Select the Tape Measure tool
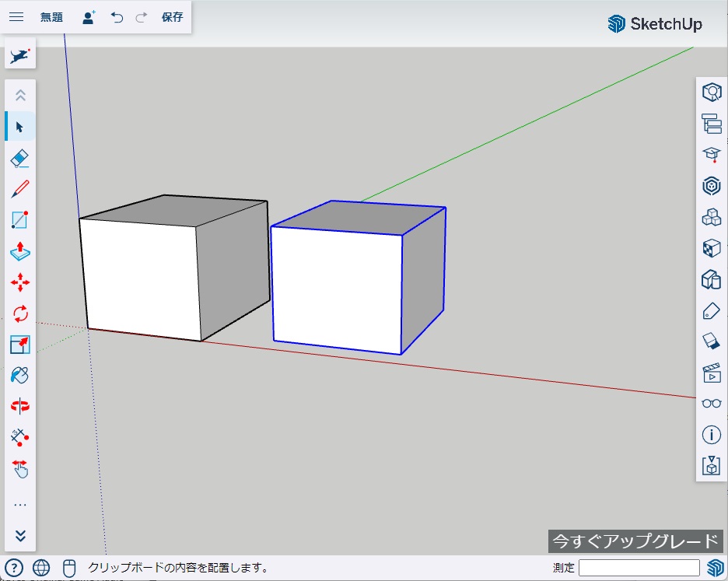Image resolution: width=728 pixels, height=581 pixels. click(20, 437)
